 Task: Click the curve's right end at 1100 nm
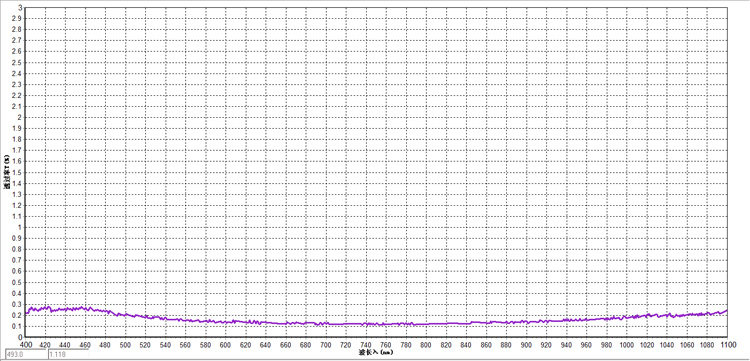[728, 310]
